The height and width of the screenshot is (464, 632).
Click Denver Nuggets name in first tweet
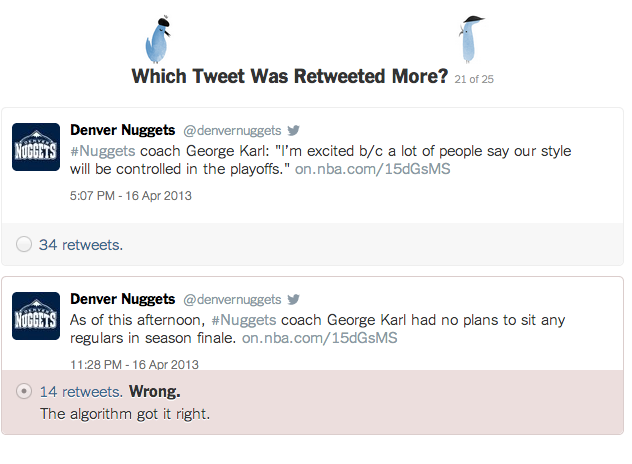coord(123,130)
